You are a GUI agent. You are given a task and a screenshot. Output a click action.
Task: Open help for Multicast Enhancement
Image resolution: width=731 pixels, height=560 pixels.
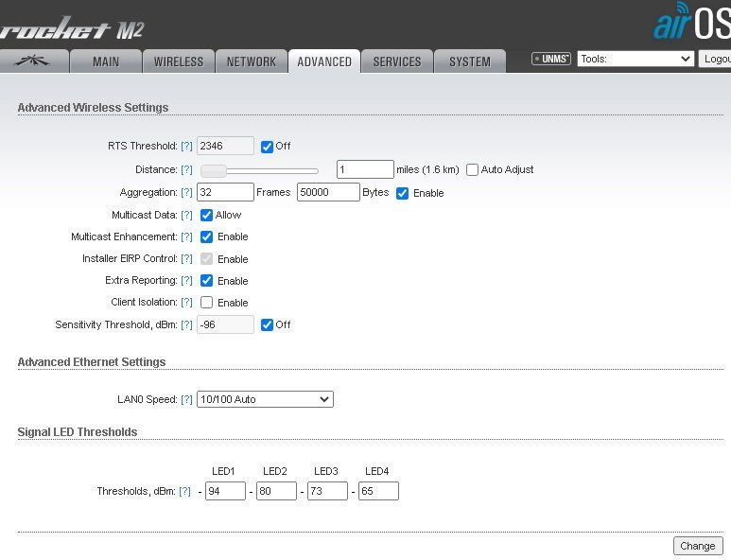click(186, 236)
